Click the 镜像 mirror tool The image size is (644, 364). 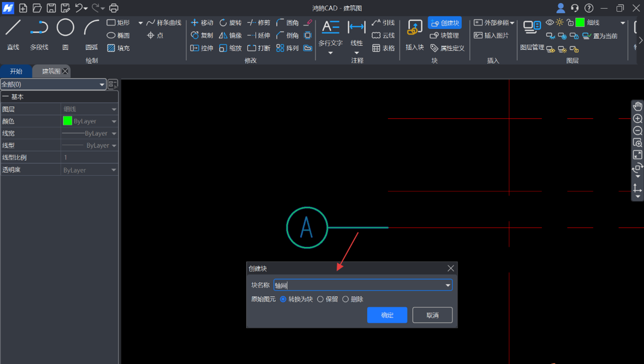(x=230, y=36)
